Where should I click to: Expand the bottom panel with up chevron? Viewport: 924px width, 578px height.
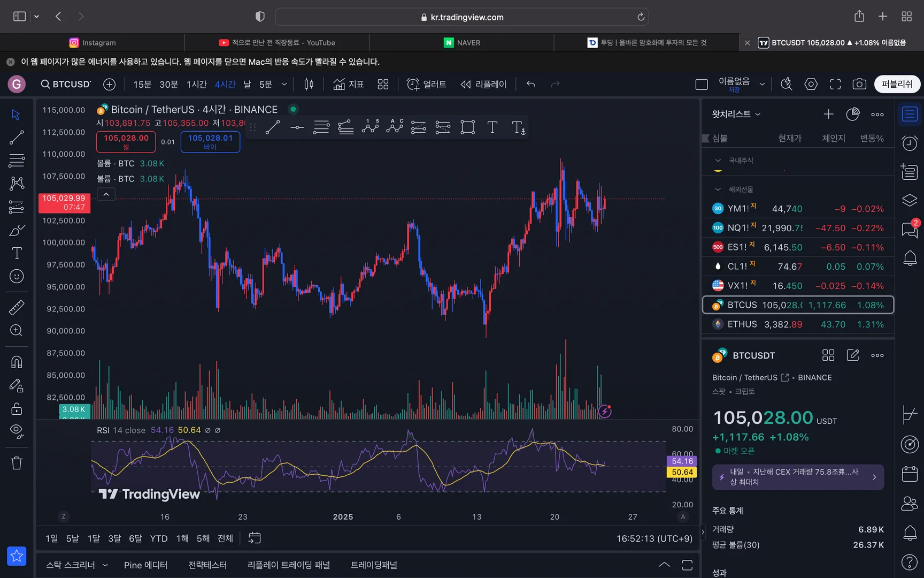[x=664, y=565]
